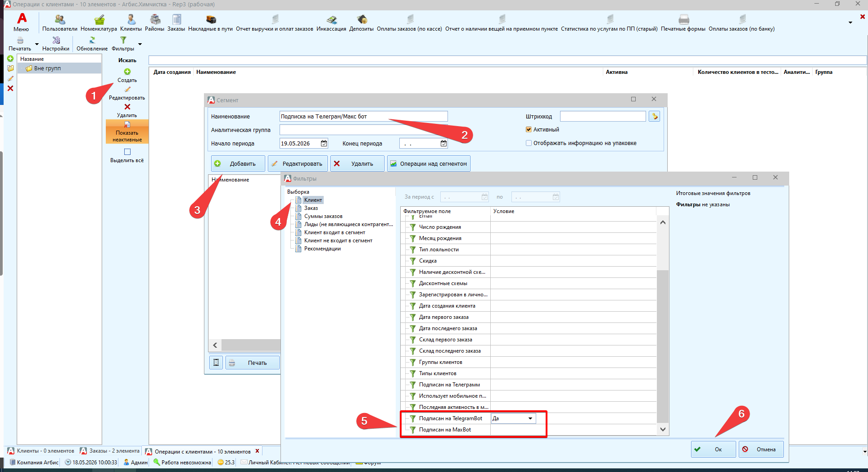Click the Наименование input field

(363, 117)
